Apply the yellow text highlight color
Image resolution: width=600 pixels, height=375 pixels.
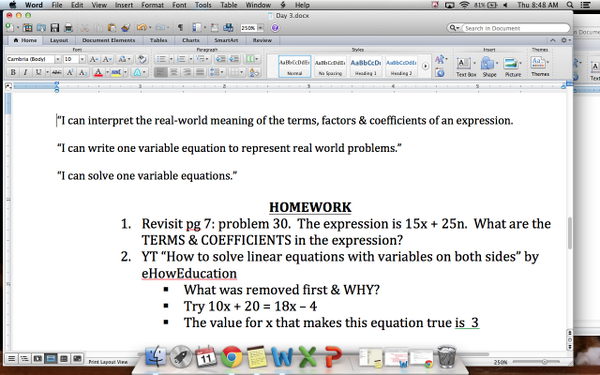(116, 72)
